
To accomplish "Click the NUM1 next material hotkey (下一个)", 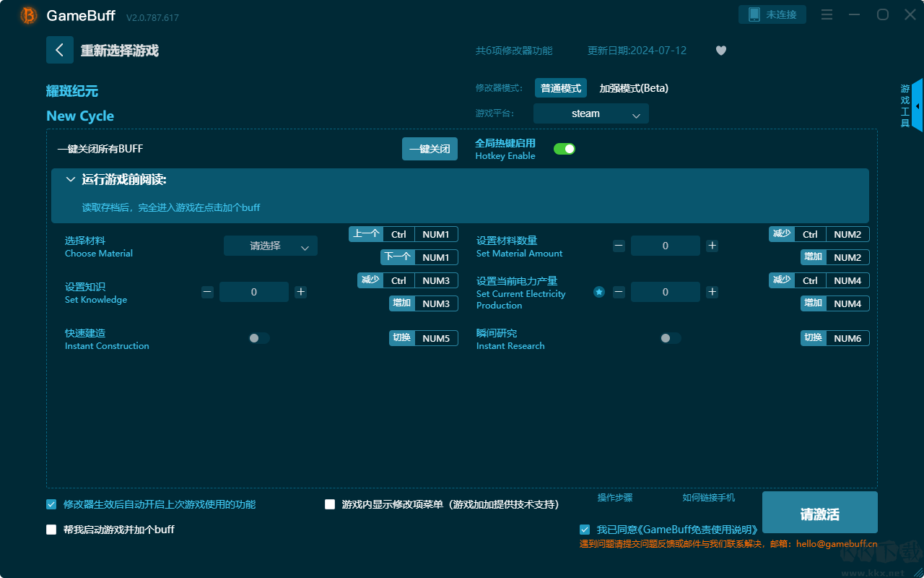I will pyautogui.click(x=419, y=257).
